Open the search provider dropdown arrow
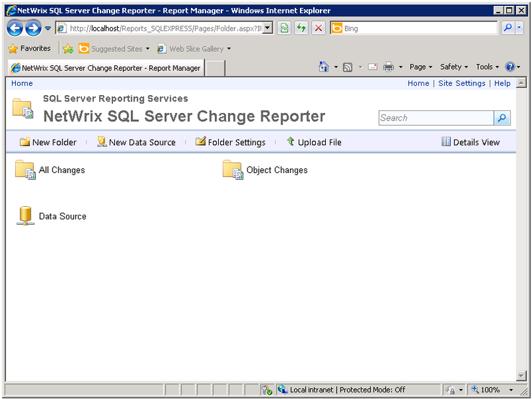The height and width of the screenshot is (399, 532). point(519,28)
